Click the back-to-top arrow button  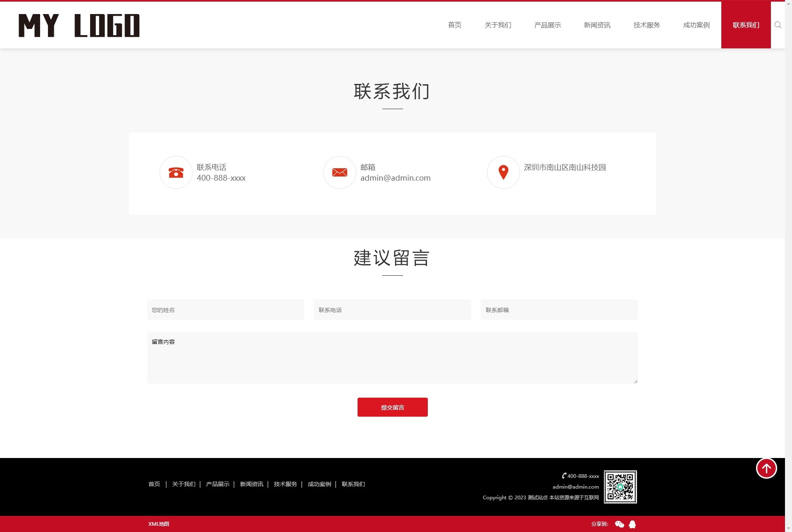click(x=767, y=468)
